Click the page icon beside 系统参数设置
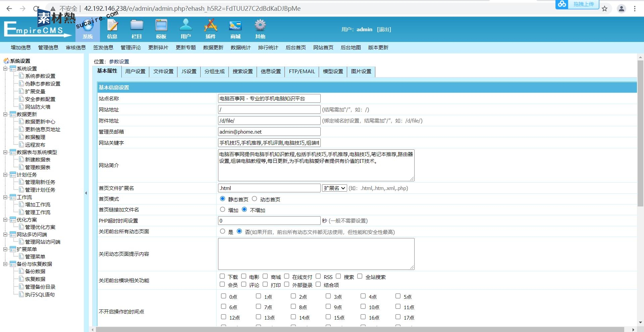This screenshot has width=644, height=332. tap(21, 76)
